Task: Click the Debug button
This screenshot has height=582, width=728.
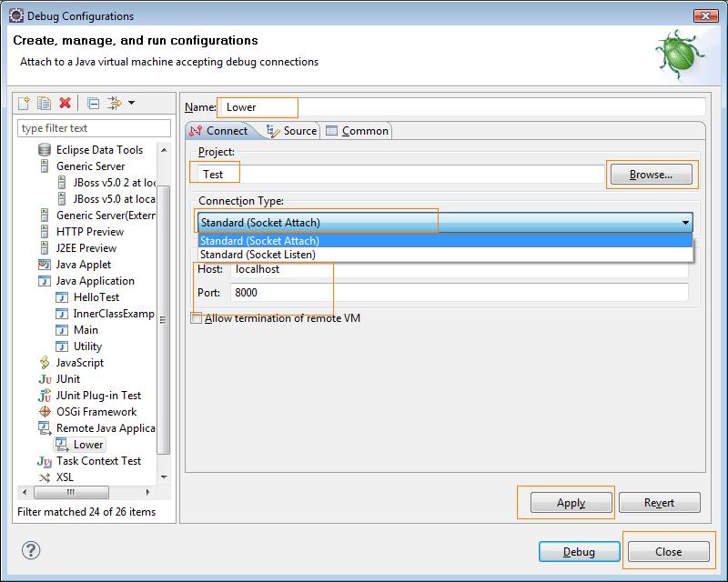Action: (x=579, y=551)
